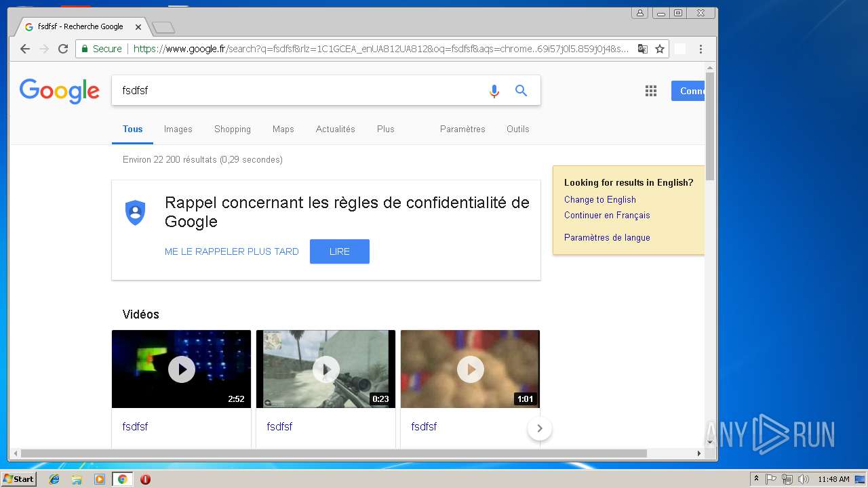Click the Chrome forward arrow
Viewport: 868px width, 488px height.
pyautogui.click(x=44, y=49)
